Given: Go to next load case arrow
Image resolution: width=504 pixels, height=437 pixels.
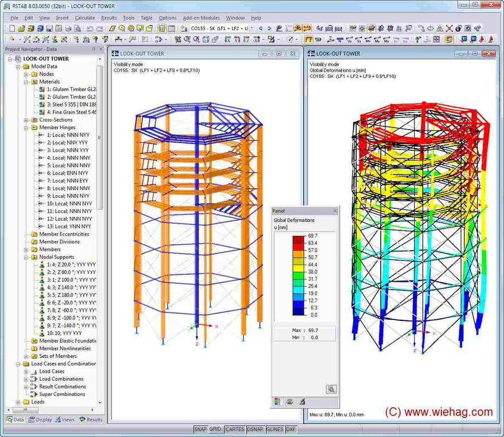Looking at the screenshot, I should 270,28.
